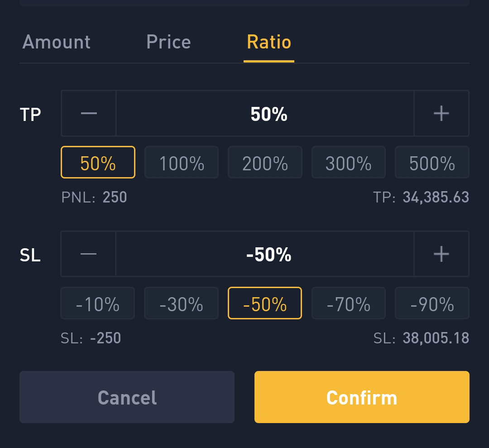Switch to the Price tab
This screenshot has height=448, width=489.
point(168,42)
